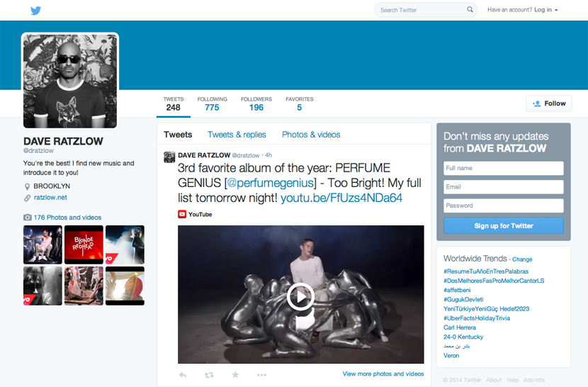Image resolution: width=588 pixels, height=387 pixels.
Task: Click the location pin icon
Action: [27, 186]
